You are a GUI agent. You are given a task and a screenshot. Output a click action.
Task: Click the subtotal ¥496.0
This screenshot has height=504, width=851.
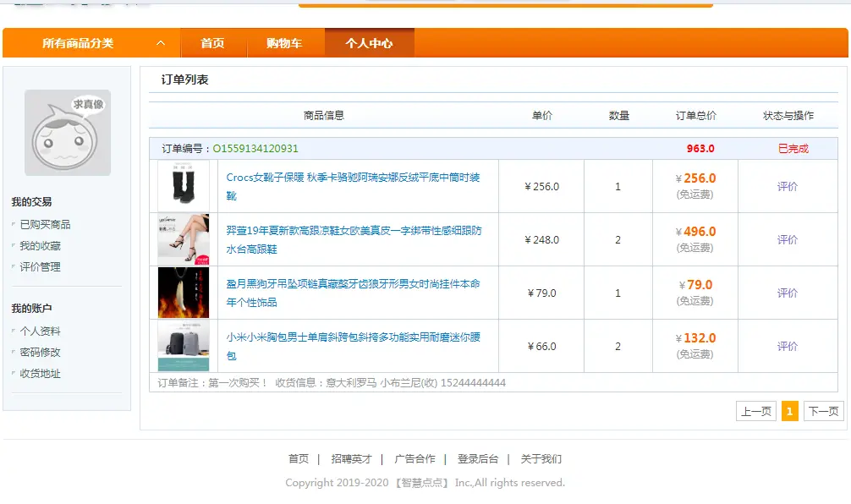click(x=695, y=232)
